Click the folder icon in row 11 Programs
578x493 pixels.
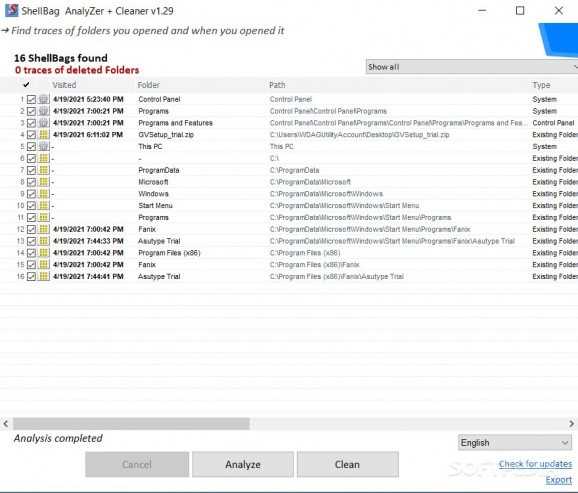pos(44,217)
